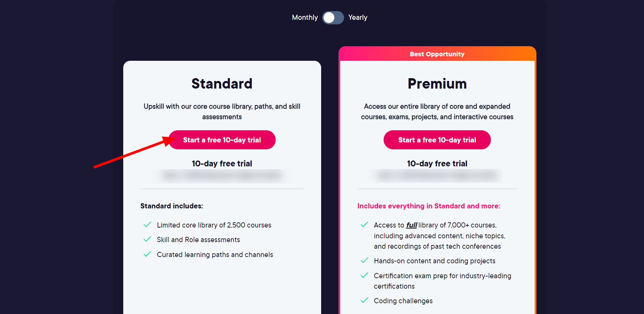
Task: Start the Premium free 10-day trial
Action: point(437,140)
